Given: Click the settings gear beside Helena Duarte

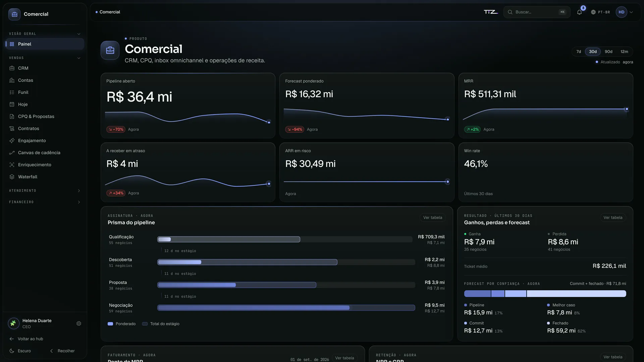Looking at the screenshot, I should tap(79, 323).
